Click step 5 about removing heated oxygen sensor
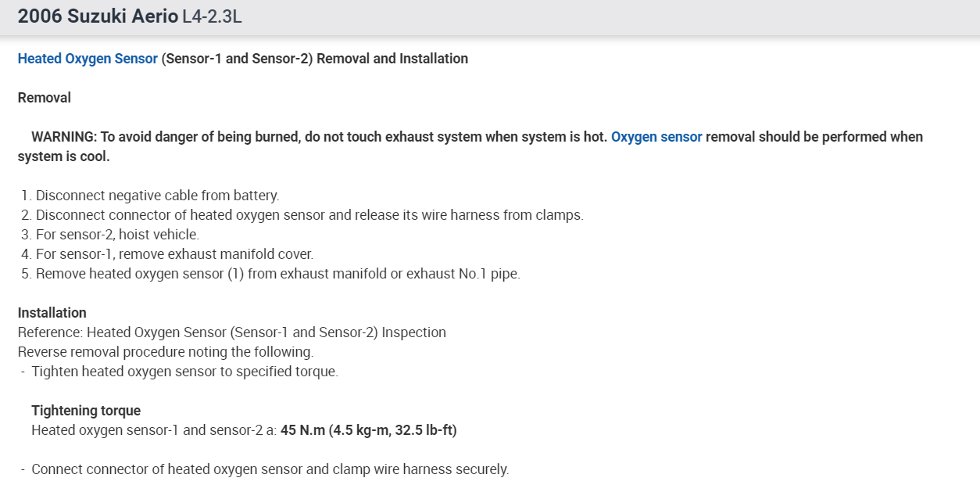 [x=277, y=274]
